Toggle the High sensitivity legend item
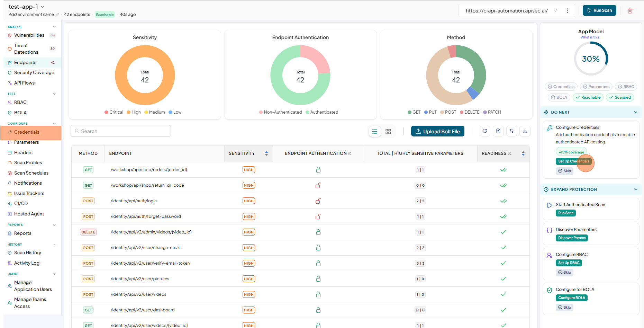Screen dimensions: 644x328 click(x=134, y=112)
